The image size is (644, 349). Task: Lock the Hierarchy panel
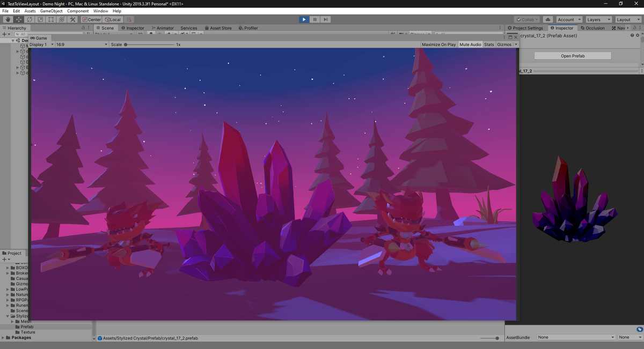[x=83, y=28]
